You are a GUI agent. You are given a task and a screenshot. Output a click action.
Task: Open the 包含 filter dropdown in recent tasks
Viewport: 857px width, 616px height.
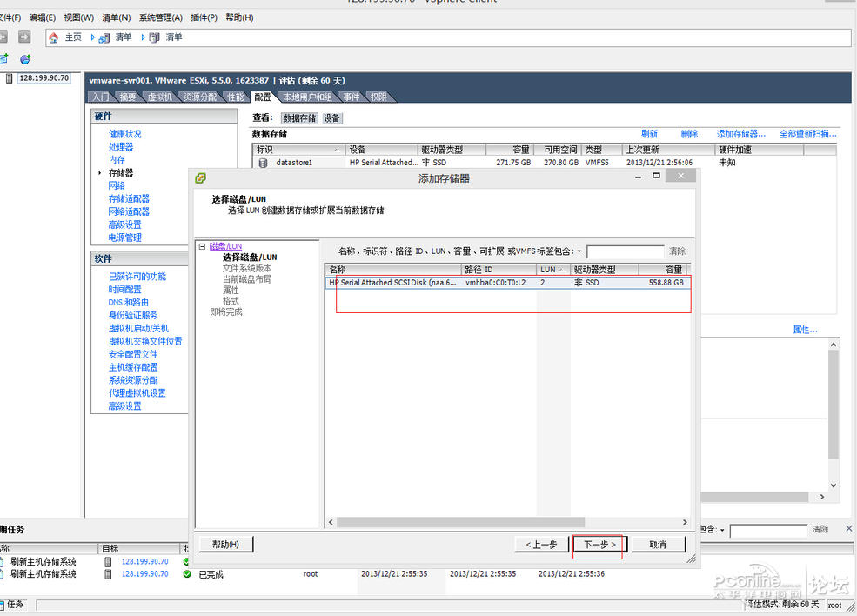tap(722, 530)
